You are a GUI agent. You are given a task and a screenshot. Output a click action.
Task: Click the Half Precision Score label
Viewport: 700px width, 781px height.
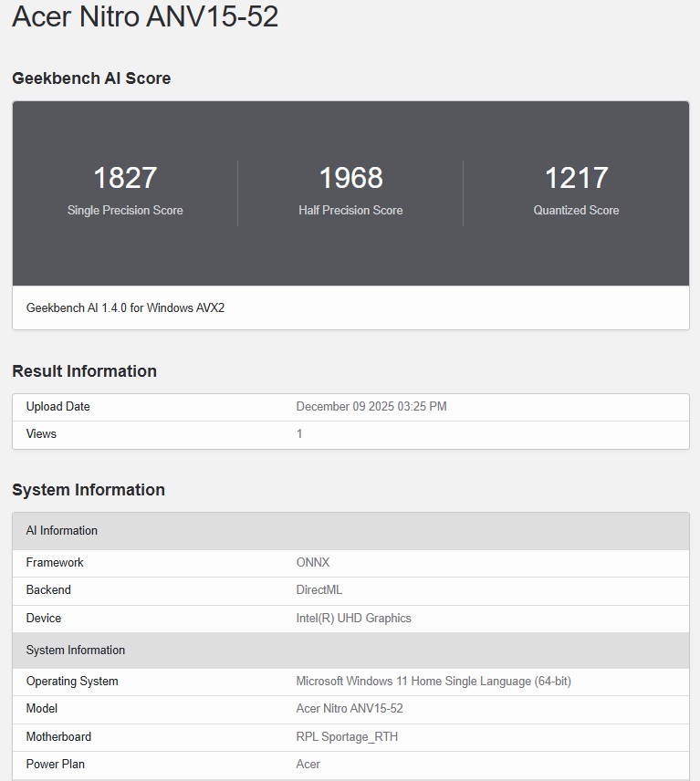(x=350, y=210)
